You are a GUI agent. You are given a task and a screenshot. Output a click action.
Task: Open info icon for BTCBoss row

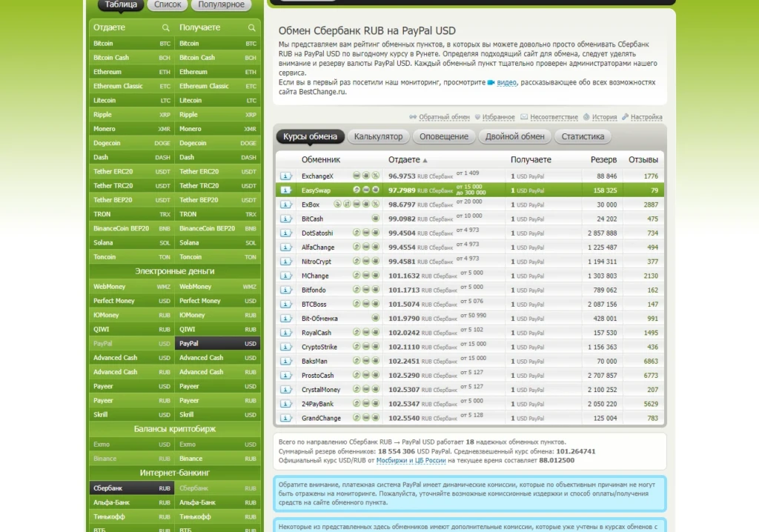285,304
